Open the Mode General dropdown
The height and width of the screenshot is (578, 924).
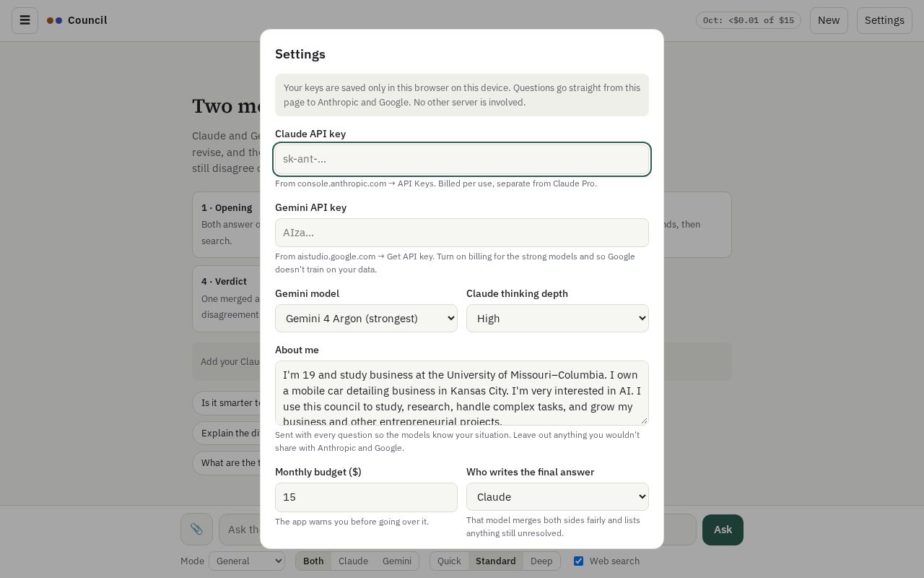(x=247, y=561)
